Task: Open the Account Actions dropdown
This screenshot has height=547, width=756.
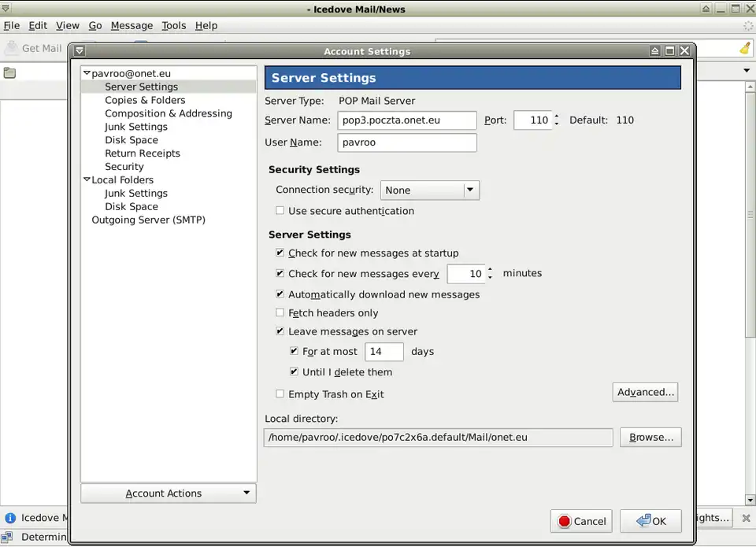Action: [169, 493]
